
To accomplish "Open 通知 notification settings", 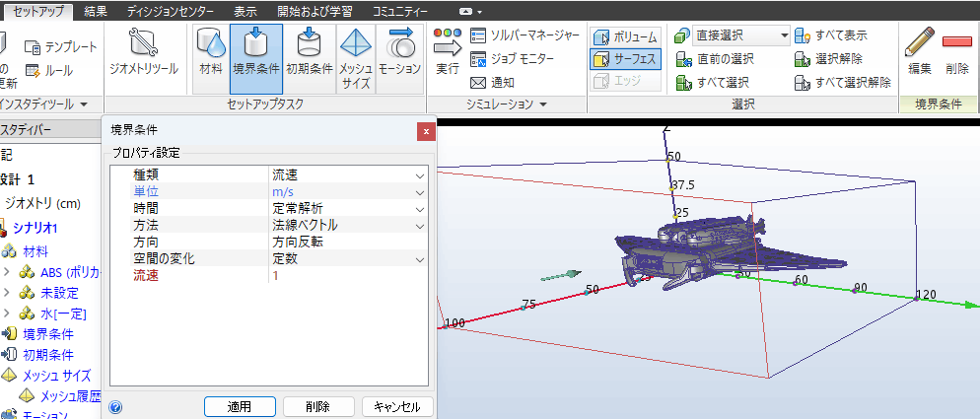I will 492,83.
